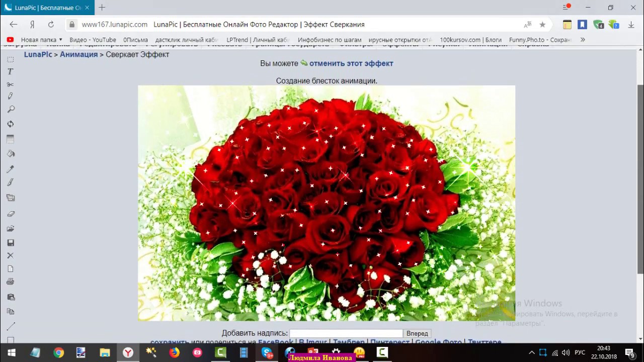Open the page translate icon in address bar
Viewport: 644px width, 362px height.
click(x=527, y=25)
